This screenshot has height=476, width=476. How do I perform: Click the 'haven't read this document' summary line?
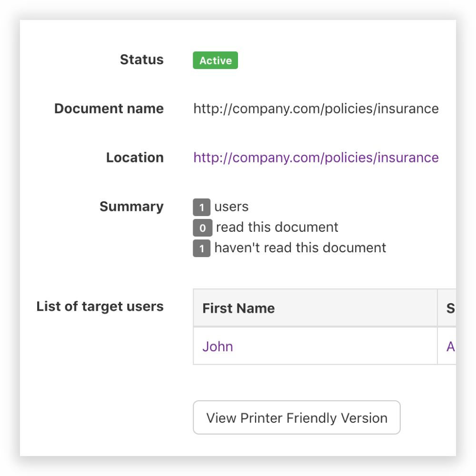pyautogui.click(x=299, y=248)
